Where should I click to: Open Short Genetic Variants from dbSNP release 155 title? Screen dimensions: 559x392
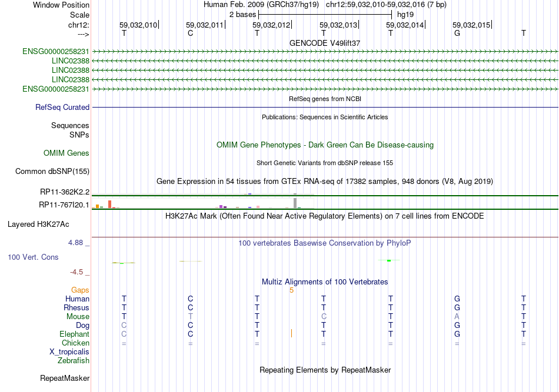coord(325,163)
